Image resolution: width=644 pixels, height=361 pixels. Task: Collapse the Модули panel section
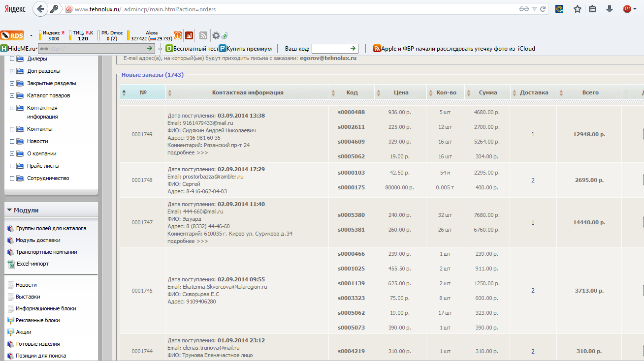click(x=9, y=211)
